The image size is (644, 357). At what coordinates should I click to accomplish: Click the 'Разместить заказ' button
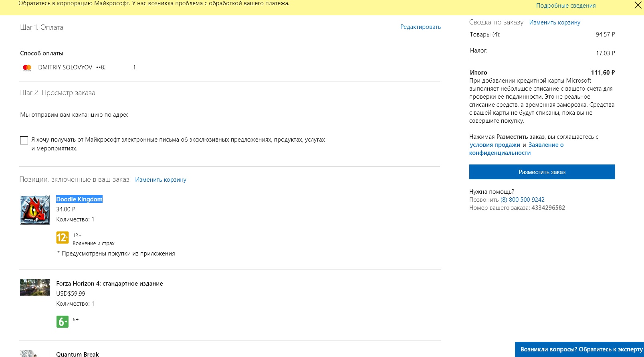coord(542,172)
